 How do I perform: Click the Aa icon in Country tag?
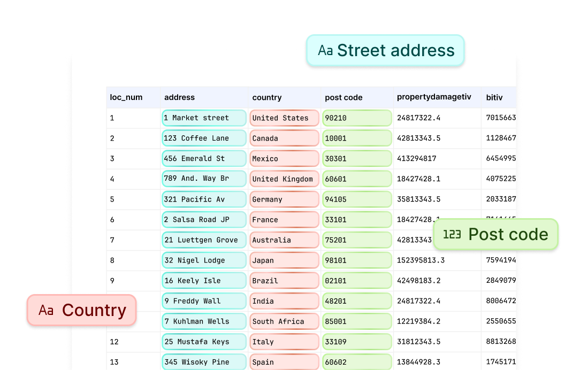tap(46, 311)
